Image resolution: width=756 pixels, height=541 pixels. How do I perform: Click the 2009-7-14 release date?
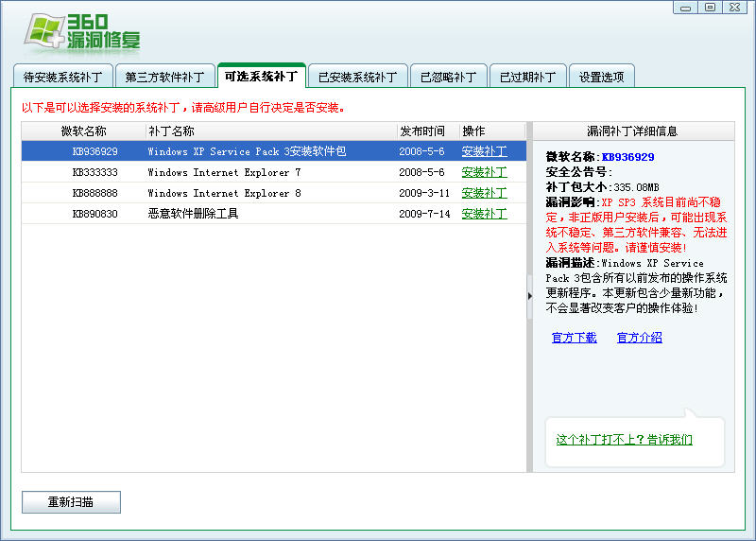click(x=424, y=214)
